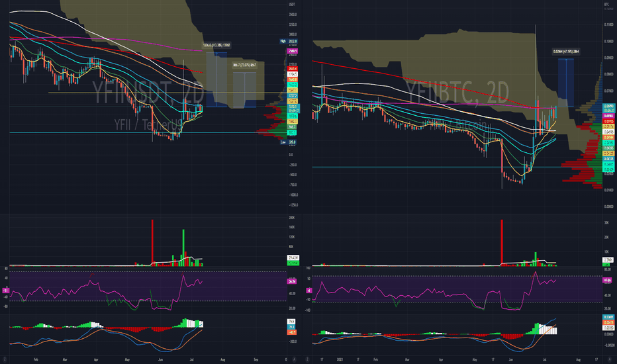Screen dimensions: 617x364
Task: Click the Sep label on YFIIUSDT time axis
Action: pos(256,359)
